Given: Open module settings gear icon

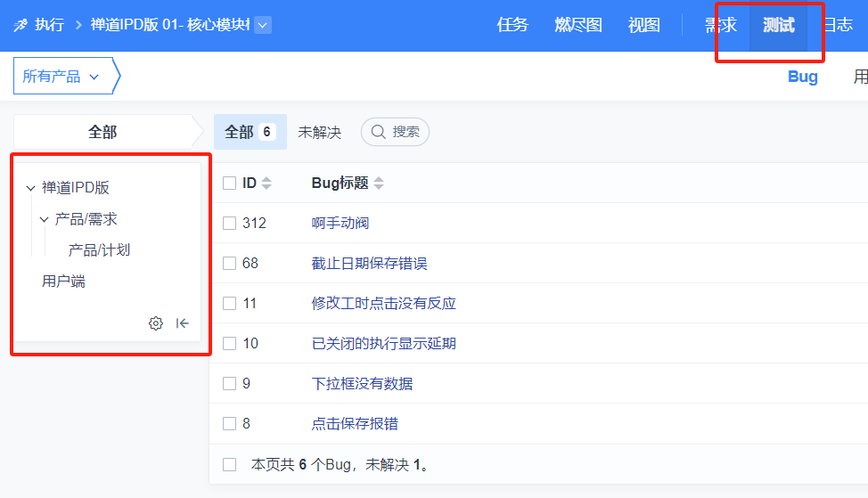Looking at the screenshot, I should (156, 323).
